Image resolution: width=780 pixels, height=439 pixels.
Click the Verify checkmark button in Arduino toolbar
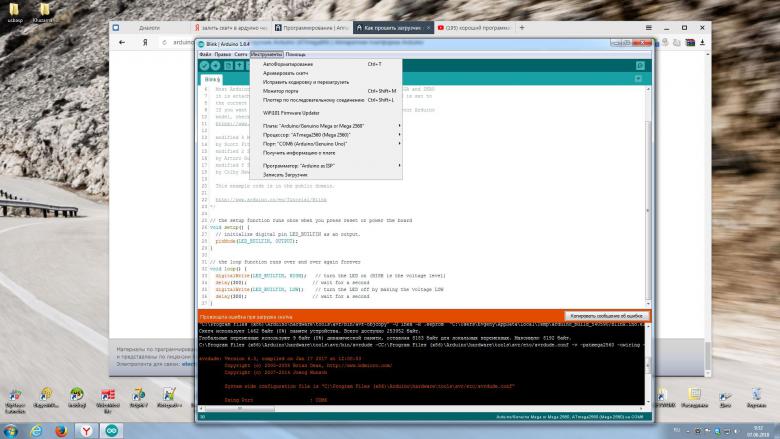click(x=204, y=66)
